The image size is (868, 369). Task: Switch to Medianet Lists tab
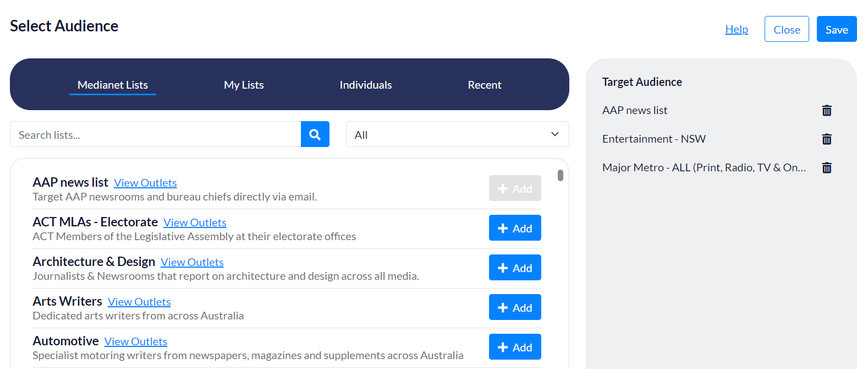pyautogui.click(x=113, y=85)
